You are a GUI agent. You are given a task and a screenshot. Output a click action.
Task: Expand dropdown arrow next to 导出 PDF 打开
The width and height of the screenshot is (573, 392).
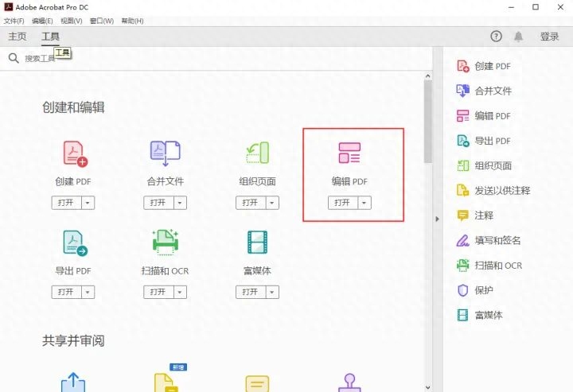pos(88,292)
